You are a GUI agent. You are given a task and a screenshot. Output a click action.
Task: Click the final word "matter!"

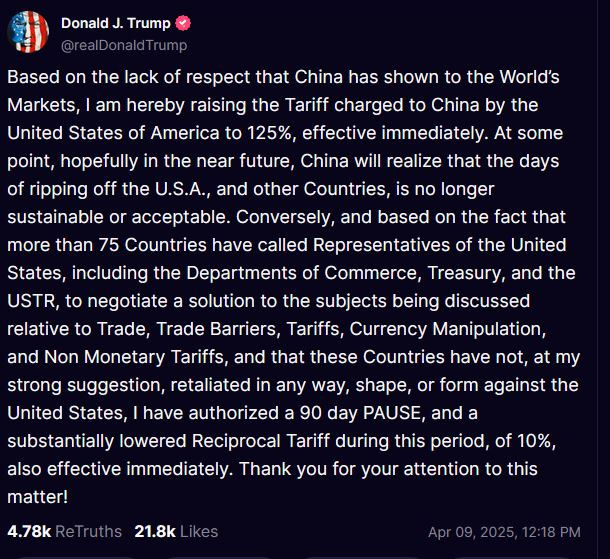point(36,496)
